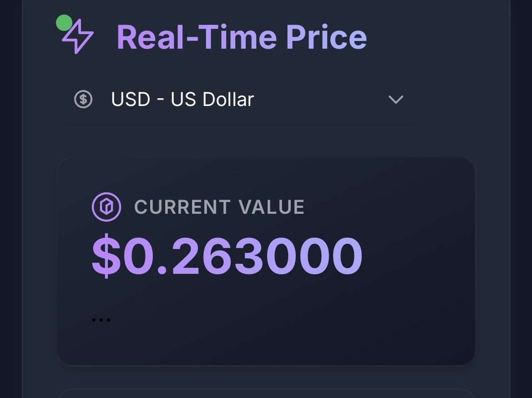Click the dollar coin icon in currency selector
The width and height of the screenshot is (532, 398).
tap(83, 99)
